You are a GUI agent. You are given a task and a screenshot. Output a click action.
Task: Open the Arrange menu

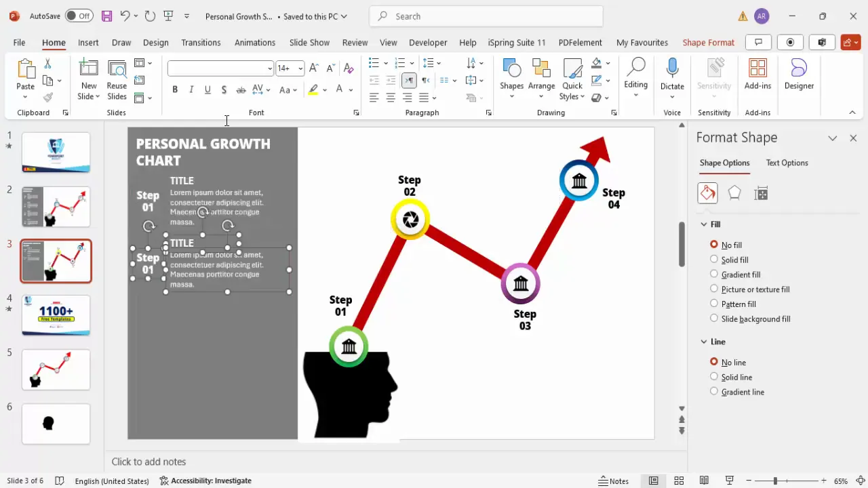click(x=541, y=78)
